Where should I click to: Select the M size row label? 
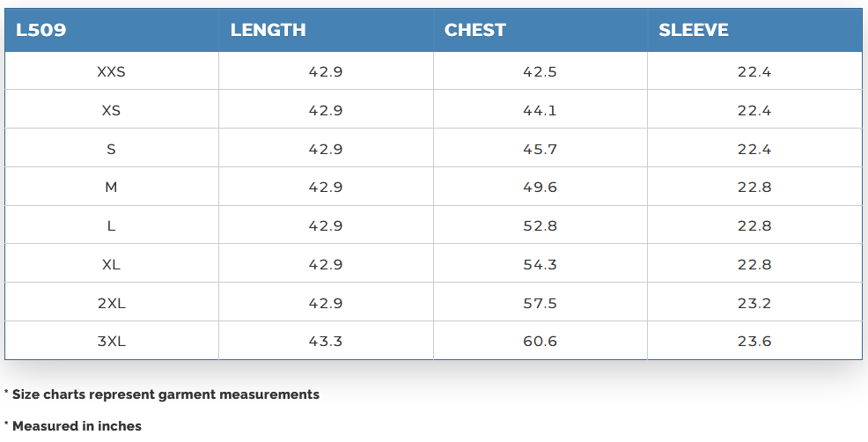pyautogui.click(x=111, y=188)
